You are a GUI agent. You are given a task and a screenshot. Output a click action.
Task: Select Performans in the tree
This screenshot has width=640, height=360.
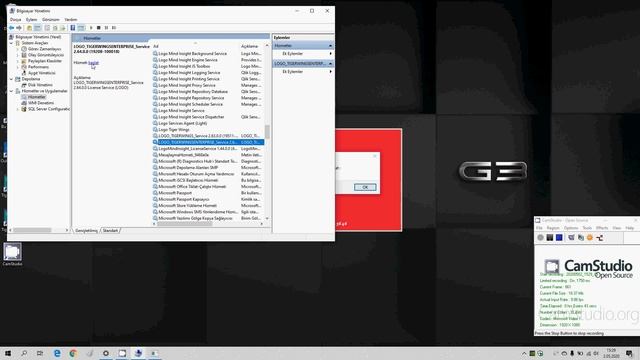38,67
